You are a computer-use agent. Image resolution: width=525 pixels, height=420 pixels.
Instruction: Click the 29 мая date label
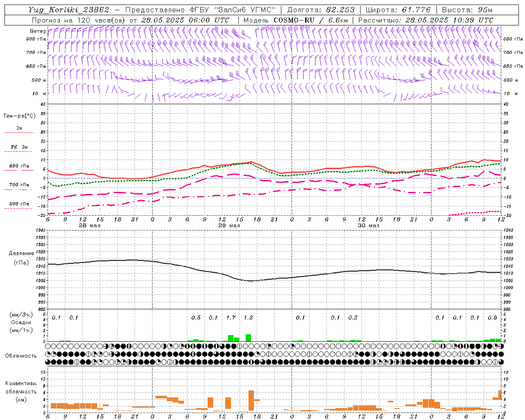coord(229,226)
